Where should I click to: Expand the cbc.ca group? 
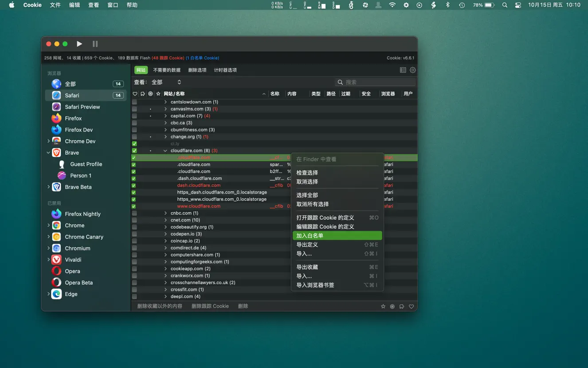(x=165, y=123)
